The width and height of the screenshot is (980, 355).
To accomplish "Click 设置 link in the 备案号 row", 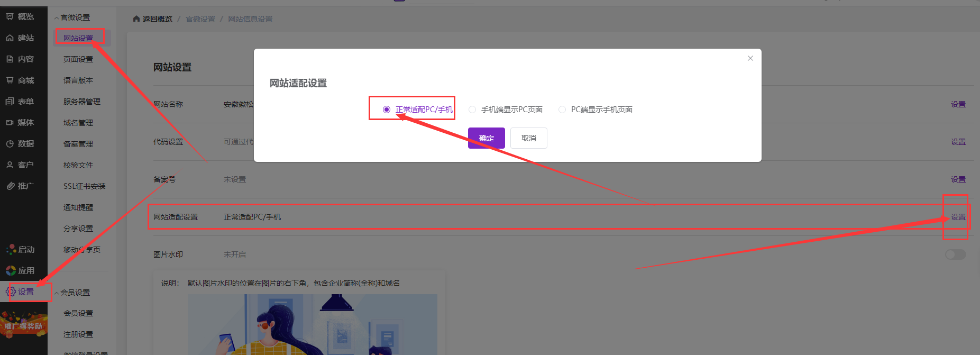I will click(x=958, y=179).
